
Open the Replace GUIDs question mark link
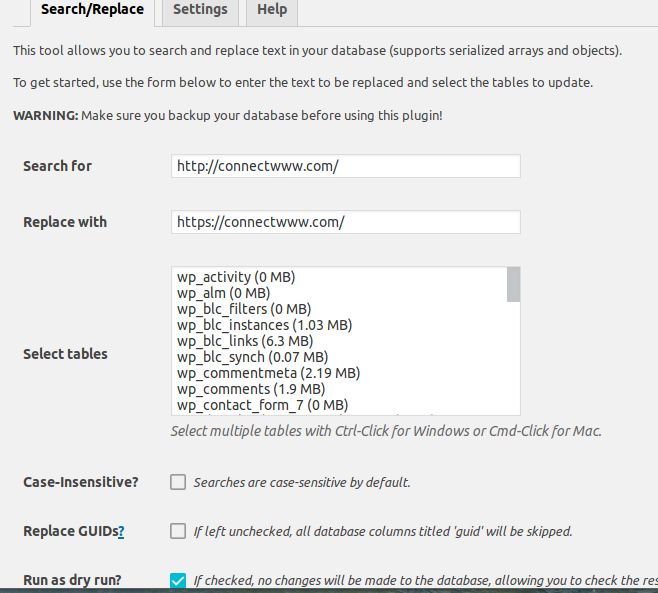pos(121,532)
